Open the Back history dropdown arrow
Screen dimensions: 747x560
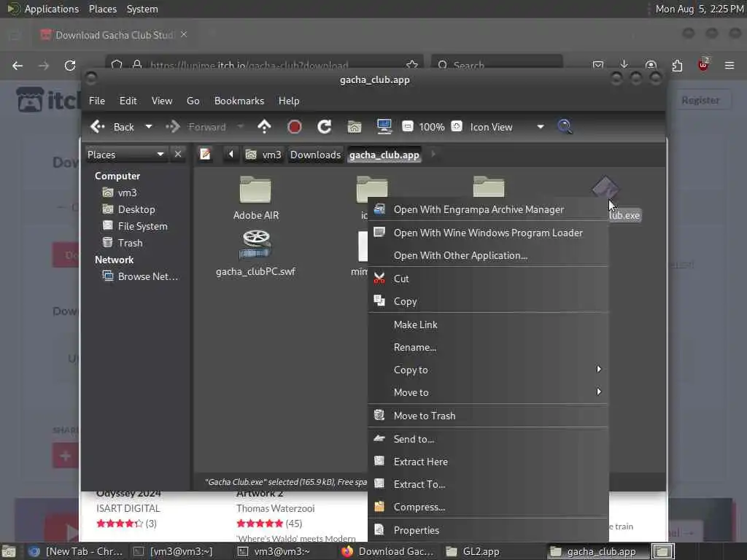(x=149, y=127)
